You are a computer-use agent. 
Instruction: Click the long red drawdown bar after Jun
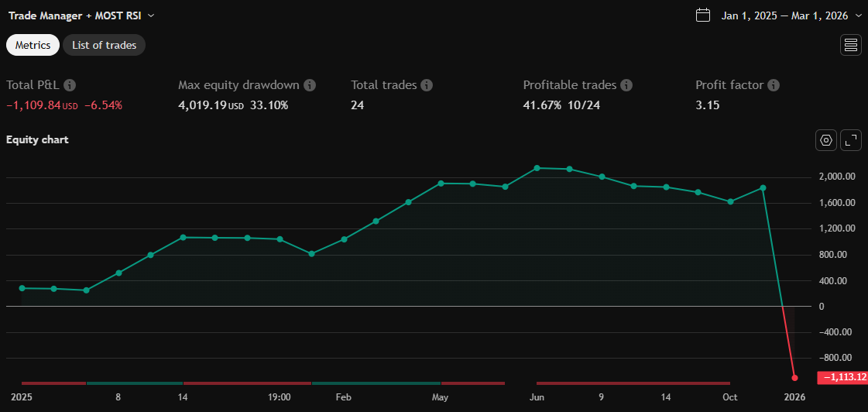tap(633, 383)
